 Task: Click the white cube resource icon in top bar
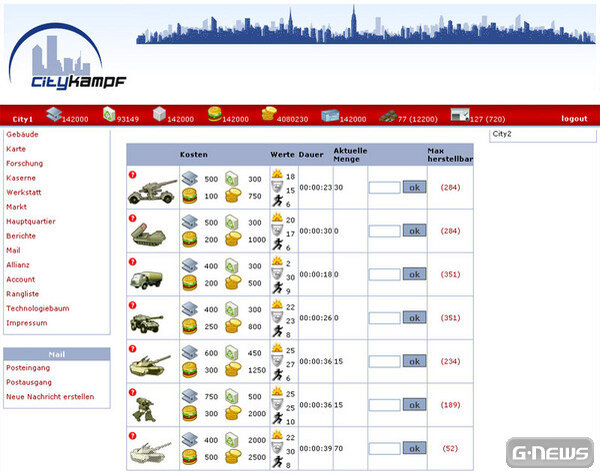click(159, 114)
